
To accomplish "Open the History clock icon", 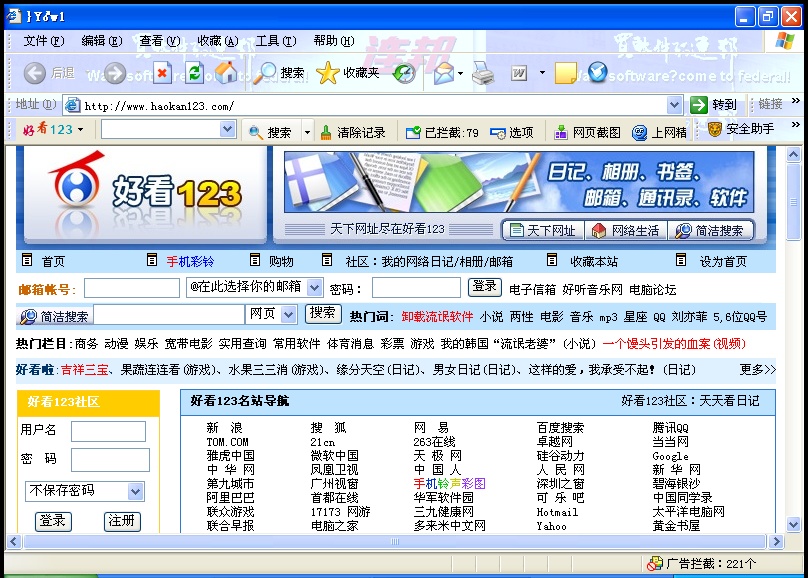I will point(403,74).
